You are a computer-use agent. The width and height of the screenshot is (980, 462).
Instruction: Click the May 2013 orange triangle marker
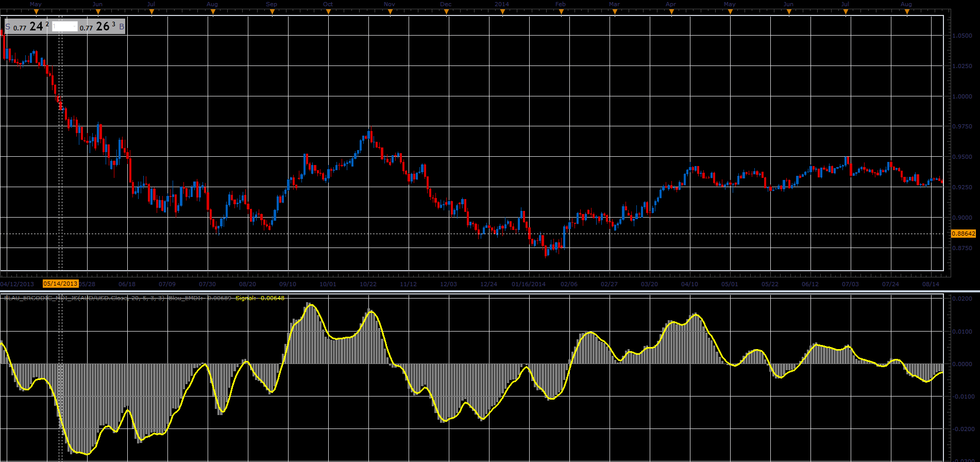(x=36, y=12)
